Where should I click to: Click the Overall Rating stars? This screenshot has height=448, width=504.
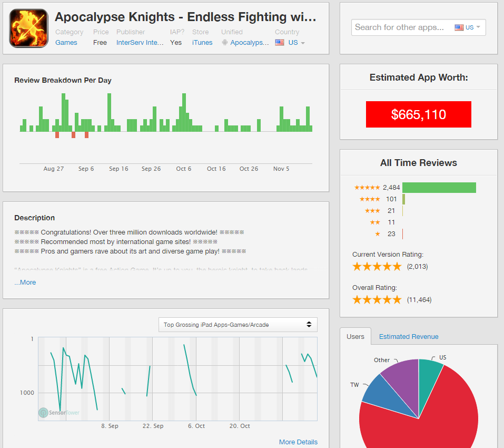pos(377,300)
